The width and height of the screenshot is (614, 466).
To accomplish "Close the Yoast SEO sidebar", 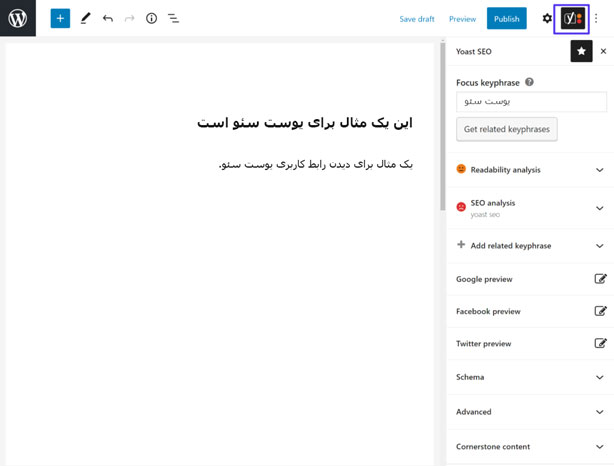I will (603, 51).
